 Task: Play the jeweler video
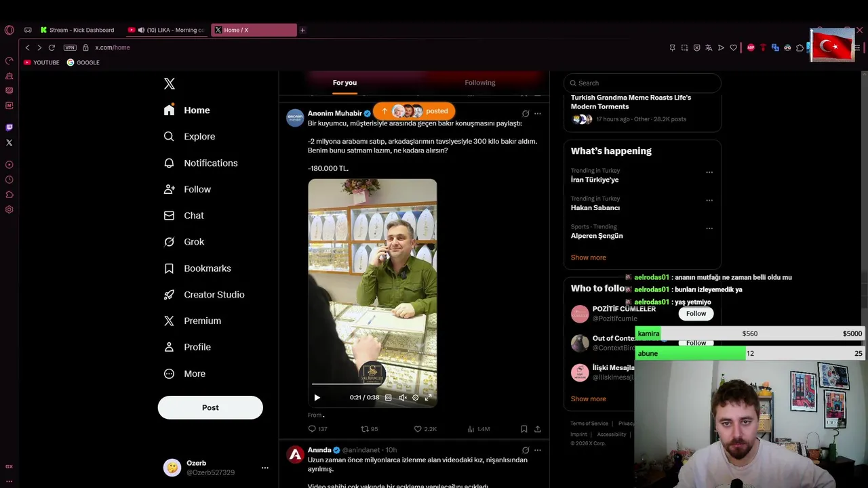coord(317,398)
